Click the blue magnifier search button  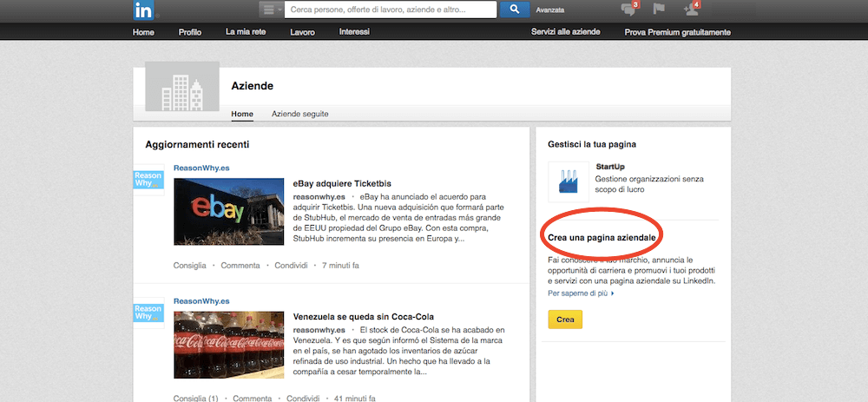[515, 10]
